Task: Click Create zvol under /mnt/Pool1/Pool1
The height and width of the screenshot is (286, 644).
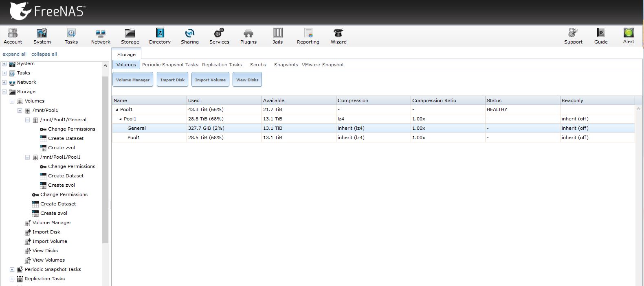Action: [x=57, y=185]
